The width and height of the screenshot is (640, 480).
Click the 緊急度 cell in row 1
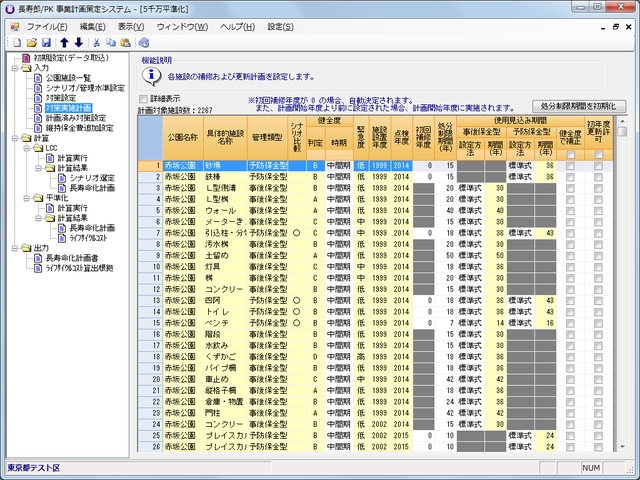pyautogui.click(x=359, y=166)
